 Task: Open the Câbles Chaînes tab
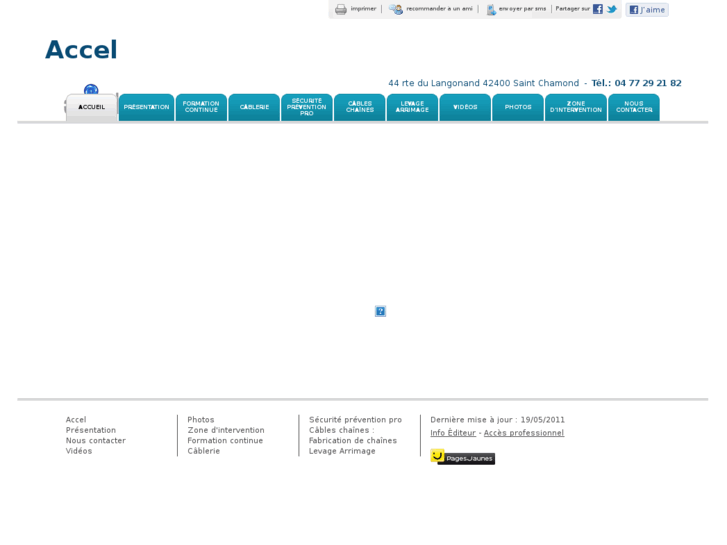click(360, 107)
